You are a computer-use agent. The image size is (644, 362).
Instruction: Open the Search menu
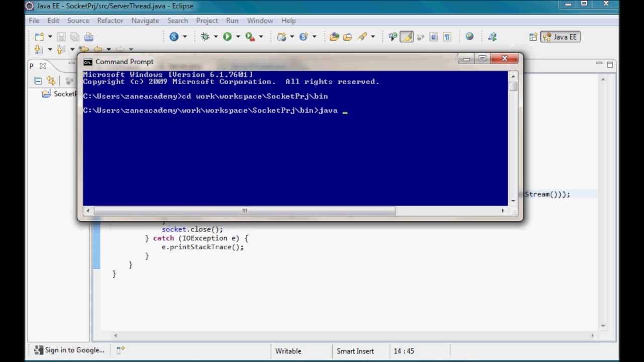coord(178,21)
